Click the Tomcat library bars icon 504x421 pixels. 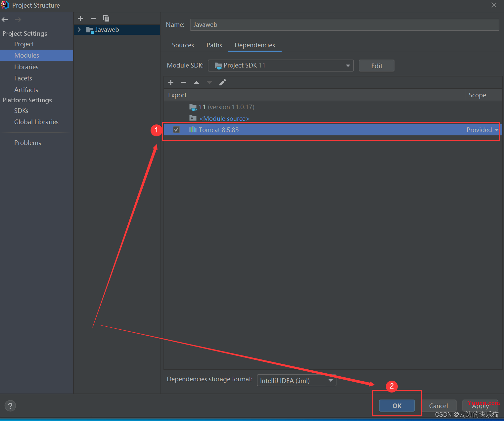[193, 129]
